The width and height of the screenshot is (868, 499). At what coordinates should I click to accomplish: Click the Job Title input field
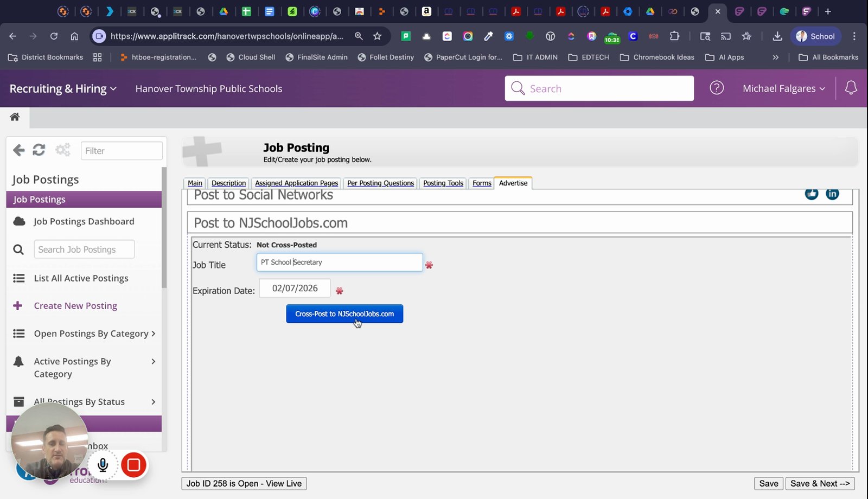340,262
